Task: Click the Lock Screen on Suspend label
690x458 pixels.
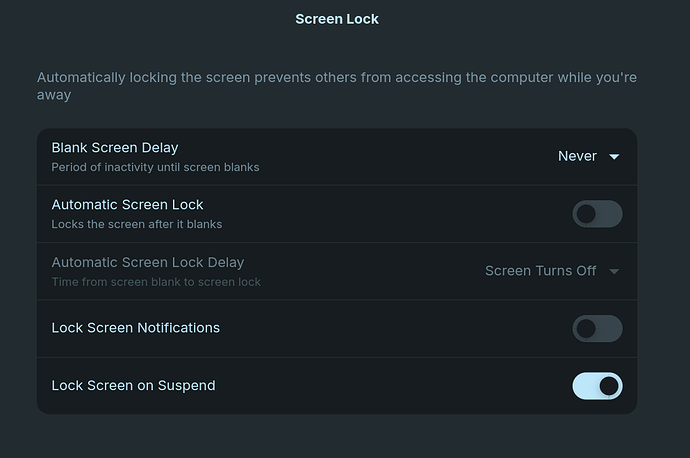Action: [x=133, y=385]
